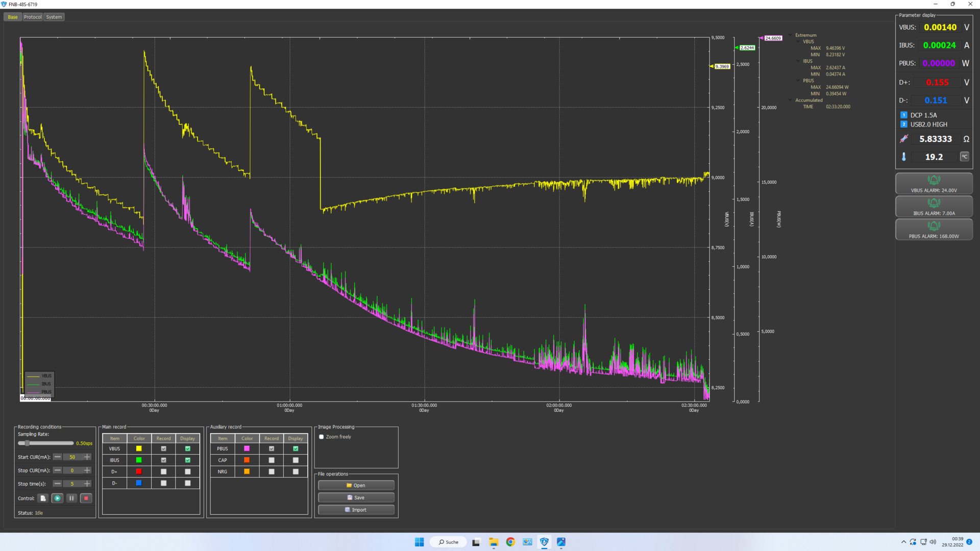Viewport: 980px width, 551px height.
Task: Click the Sampling Rate slider handle
Action: pyautogui.click(x=27, y=443)
